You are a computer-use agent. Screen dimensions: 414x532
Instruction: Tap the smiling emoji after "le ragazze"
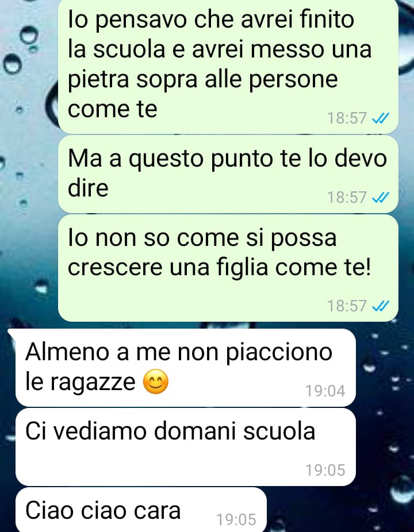(x=156, y=381)
